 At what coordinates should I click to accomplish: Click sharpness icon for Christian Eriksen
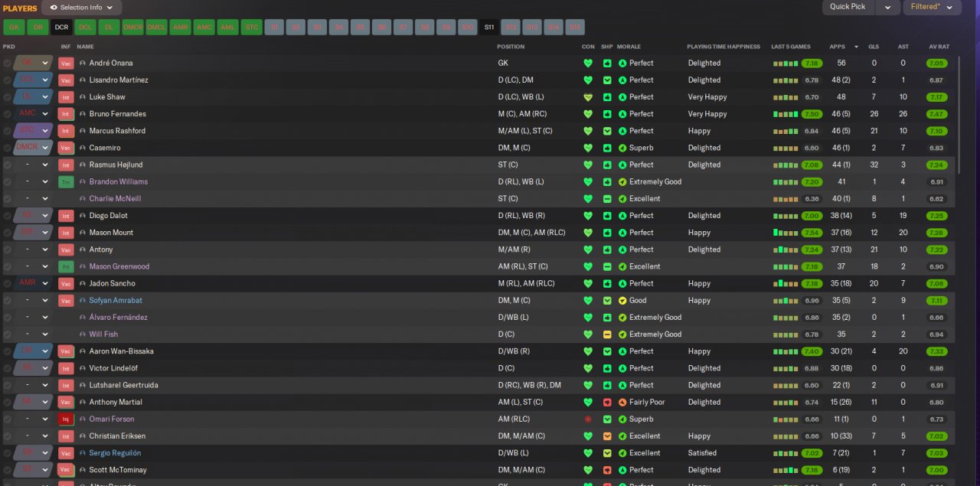point(607,436)
